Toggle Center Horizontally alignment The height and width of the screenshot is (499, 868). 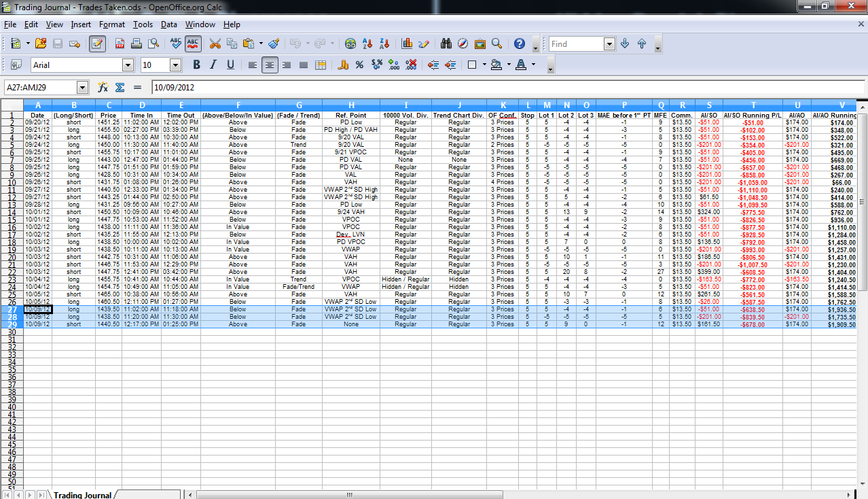point(270,65)
